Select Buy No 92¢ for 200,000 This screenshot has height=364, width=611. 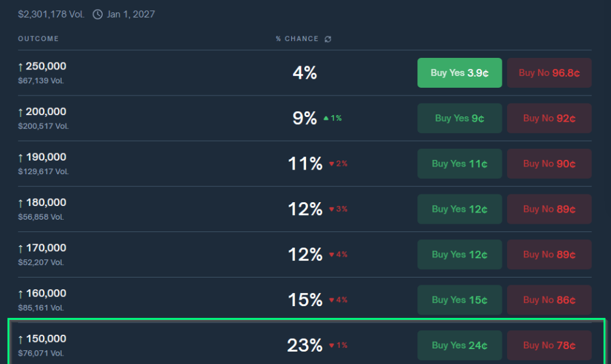click(549, 118)
